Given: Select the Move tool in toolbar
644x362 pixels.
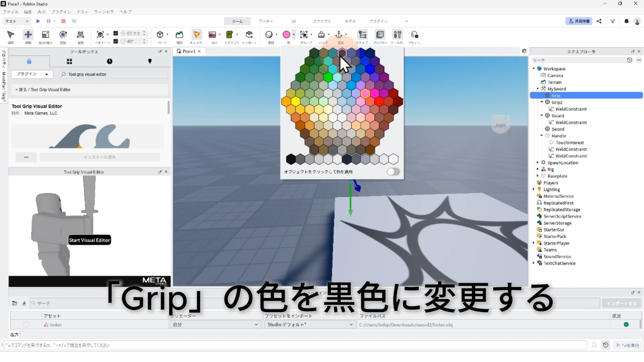Looking at the screenshot, I should tap(28, 35).
